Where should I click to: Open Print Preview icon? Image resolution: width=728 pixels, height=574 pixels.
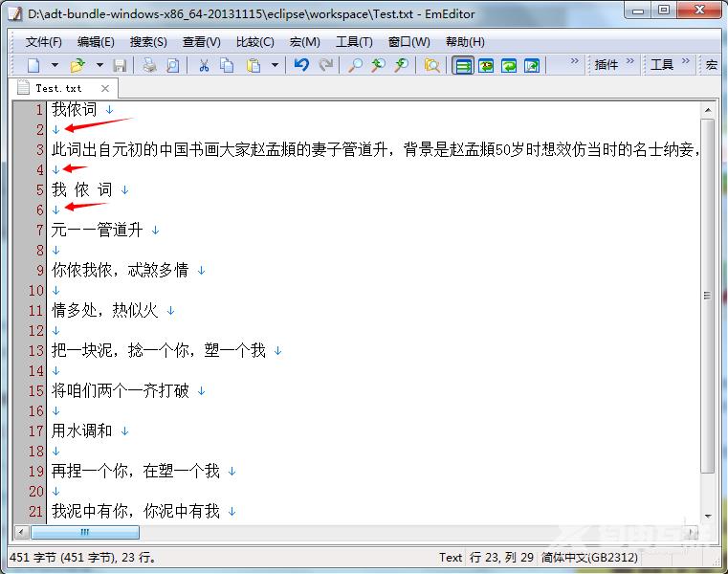click(173, 65)
